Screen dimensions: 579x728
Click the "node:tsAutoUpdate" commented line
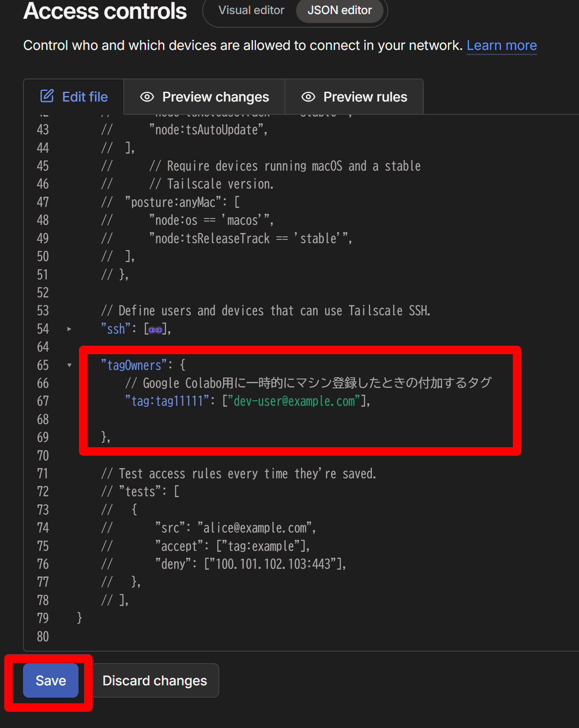pos(184,129)
